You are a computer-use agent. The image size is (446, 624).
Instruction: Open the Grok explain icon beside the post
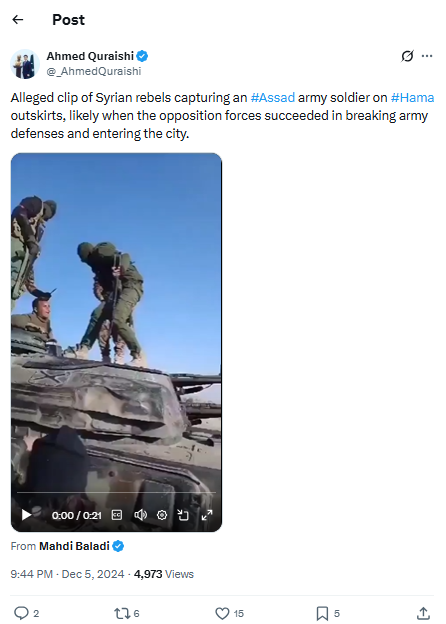tap(407, 56)
